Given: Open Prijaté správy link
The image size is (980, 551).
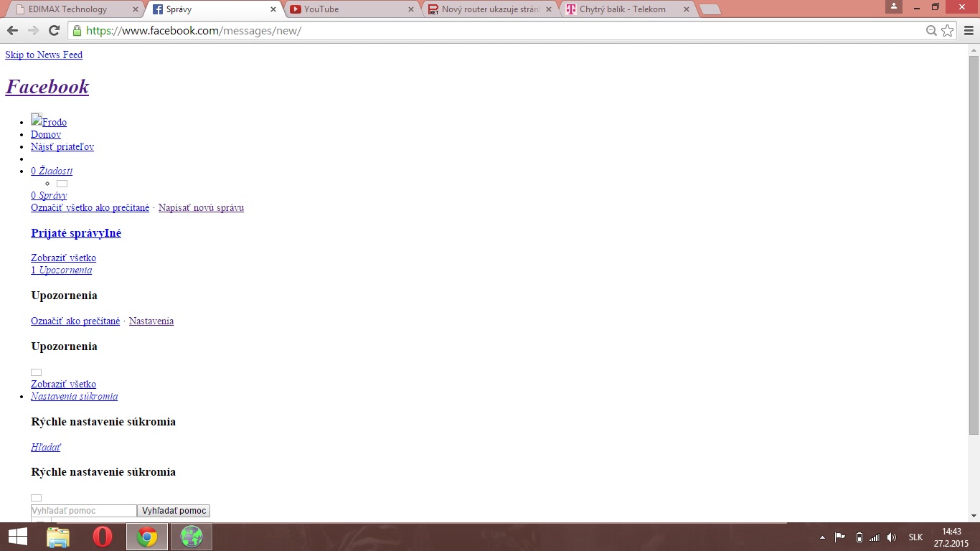Looking at the screenshot, I should tap(67, 233).
